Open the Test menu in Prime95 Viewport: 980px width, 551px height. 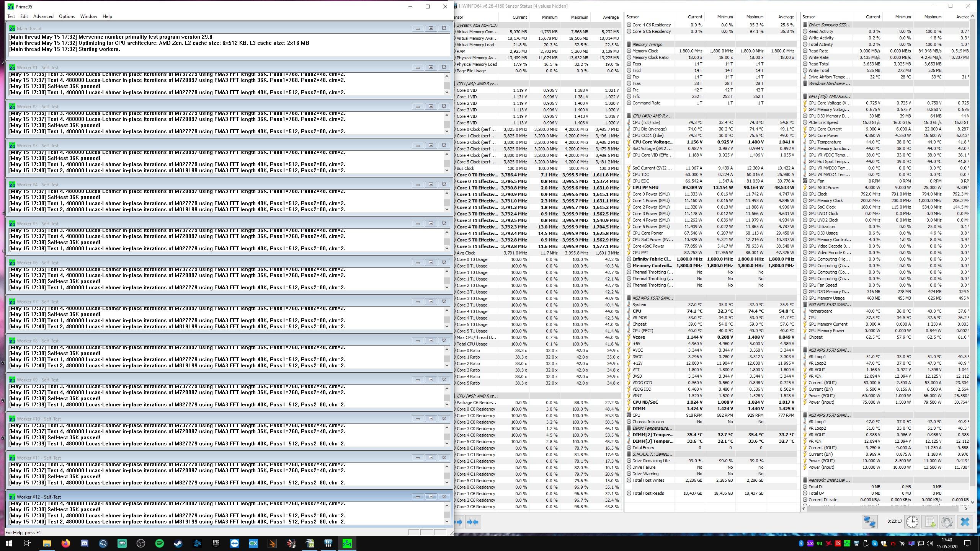pos(11,16)
